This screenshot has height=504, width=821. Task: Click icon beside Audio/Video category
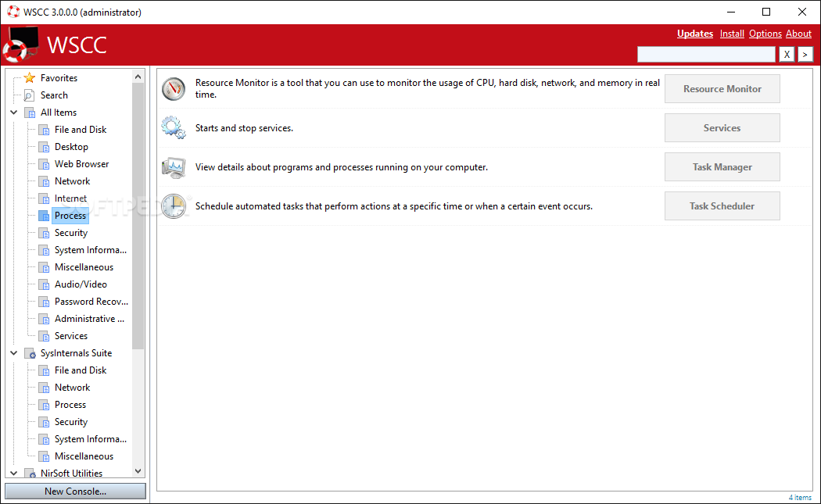click(x=44, y=284)
